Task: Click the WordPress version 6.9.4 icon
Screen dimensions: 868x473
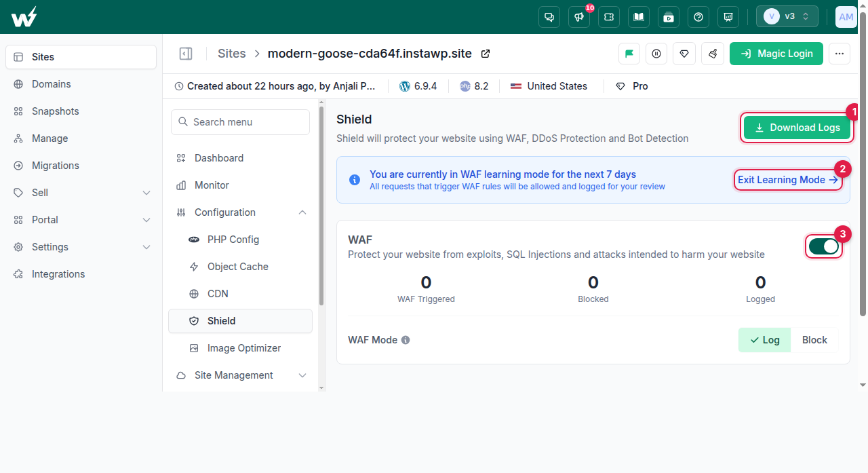Action: [x=405, y=86]
